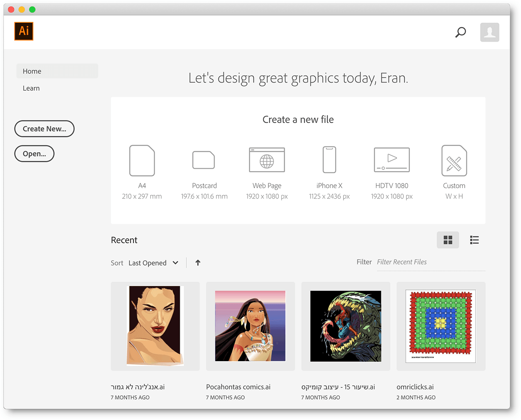Click the Create New... button
The image size is (521, 420).
coord(45,129)
